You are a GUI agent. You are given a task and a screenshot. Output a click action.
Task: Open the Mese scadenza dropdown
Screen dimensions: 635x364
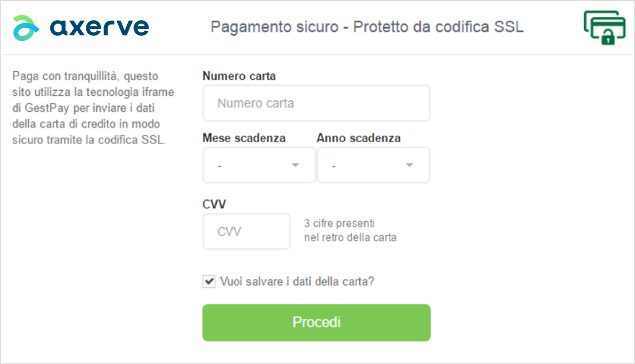click(x=259, y=165)
